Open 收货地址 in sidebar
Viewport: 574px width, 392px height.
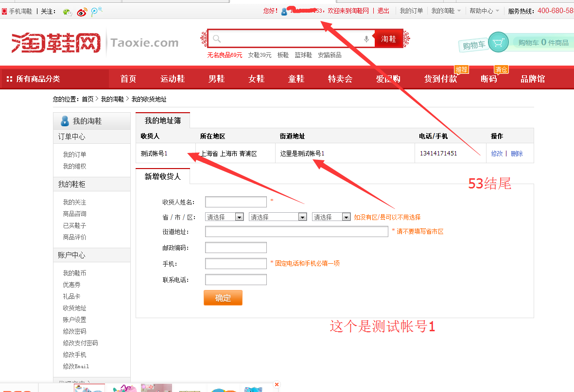[x=74, y=308]
